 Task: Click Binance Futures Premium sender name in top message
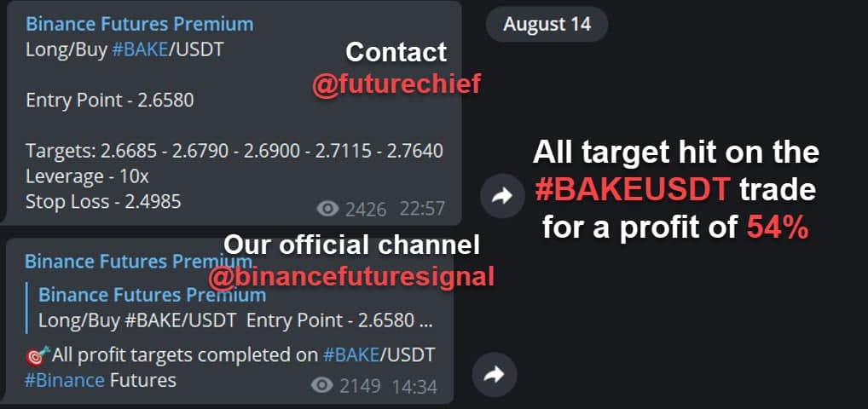pyautogui.click(x=140, y=24)
